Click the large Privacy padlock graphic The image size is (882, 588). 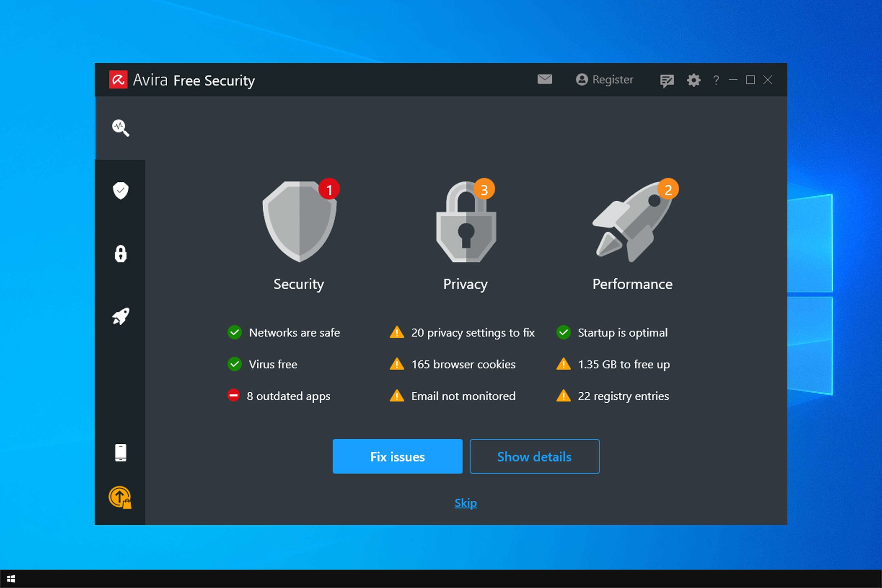click(x=466, y=222)
